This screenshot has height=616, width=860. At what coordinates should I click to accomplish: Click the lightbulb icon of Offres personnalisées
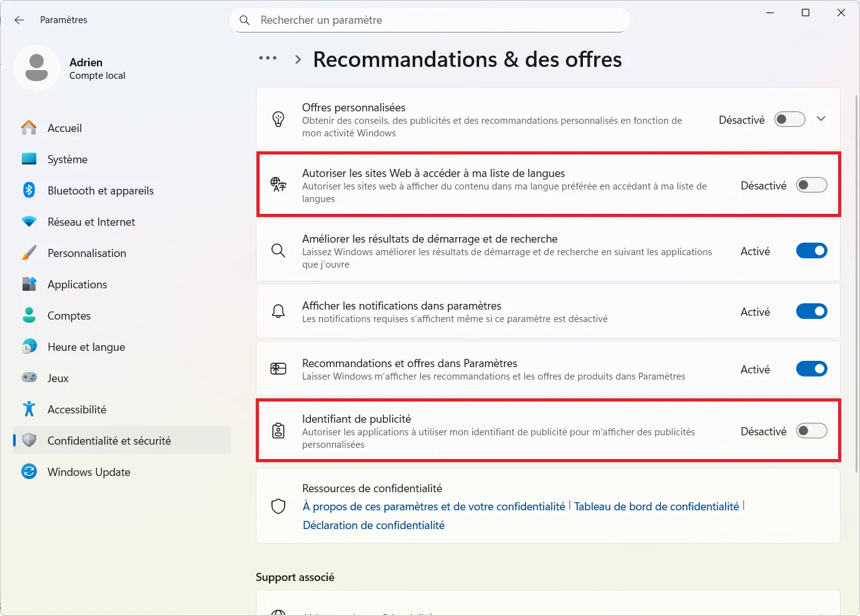(278, 119)
